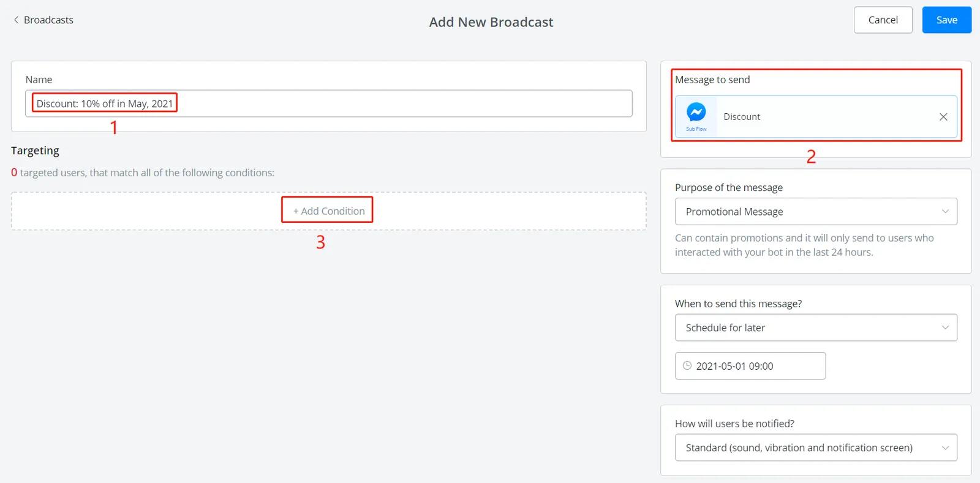980x483 pixels.
Task: Click + Add Condition
Action: click(x=329, y=211)
